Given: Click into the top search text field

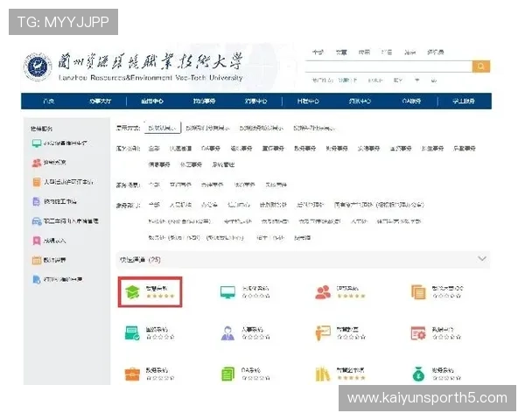Looking at the screenshot, I should pos(388,66).
